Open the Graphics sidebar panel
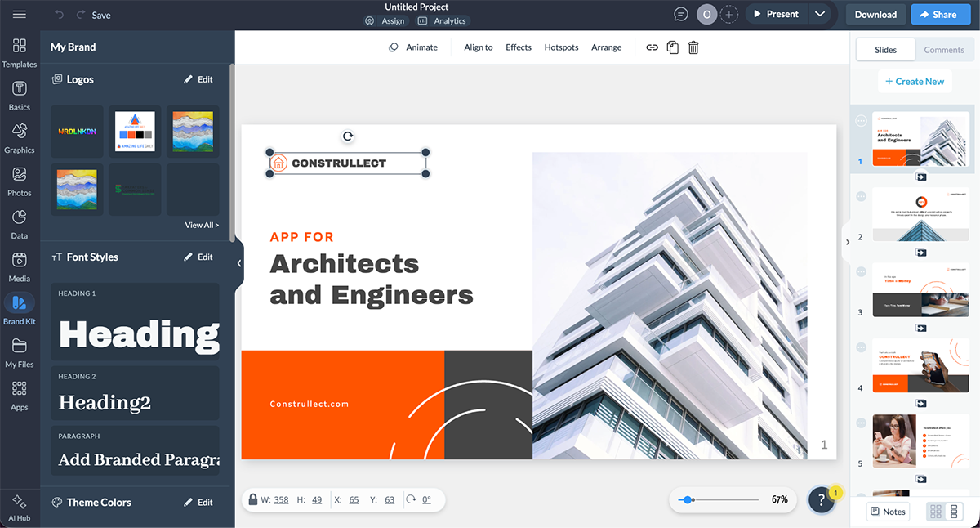The image size is (980, 528). tap(20, 138)
